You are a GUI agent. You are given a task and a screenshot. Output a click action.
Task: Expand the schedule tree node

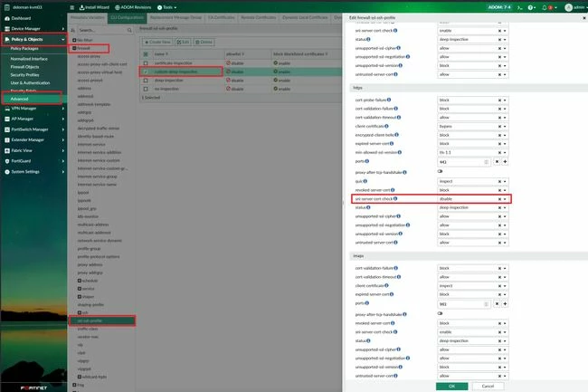(80, 281)
